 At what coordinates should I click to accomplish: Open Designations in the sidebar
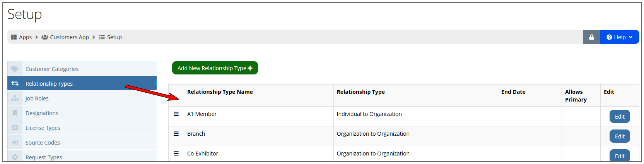(82, 113)
